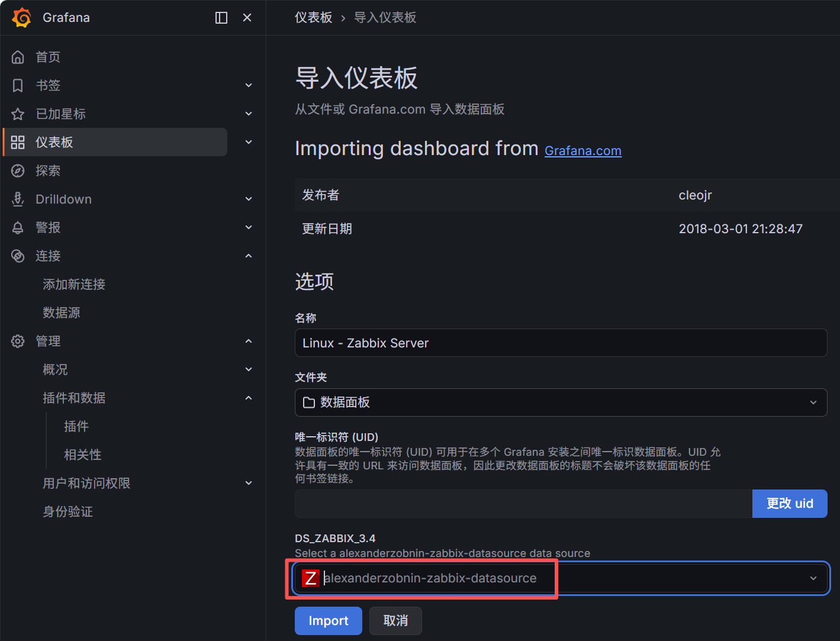Select 数据源 in the sidebar
Screen dimensions: 840x641
click(x=62, y=313)
